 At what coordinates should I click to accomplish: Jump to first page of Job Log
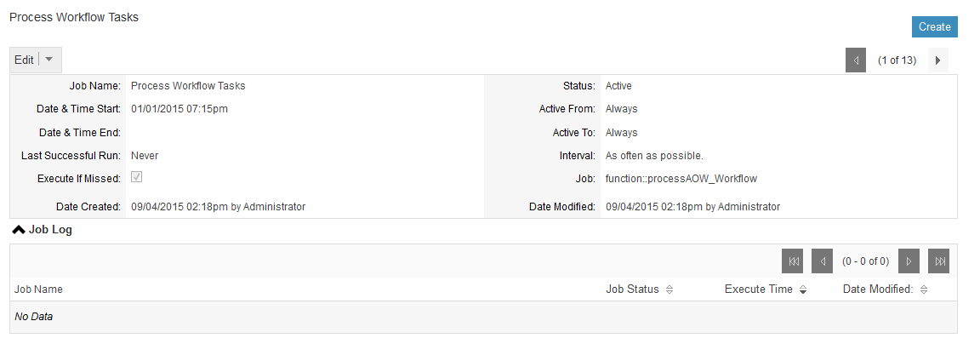(x=793, y=261)
